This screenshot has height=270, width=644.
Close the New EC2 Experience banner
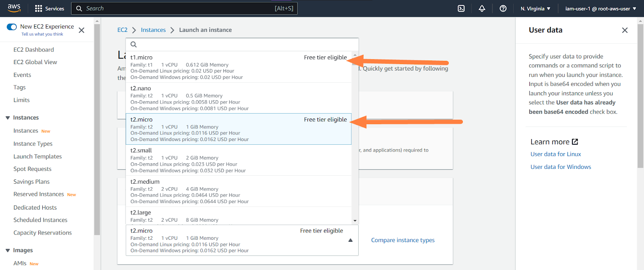[81, 30]
